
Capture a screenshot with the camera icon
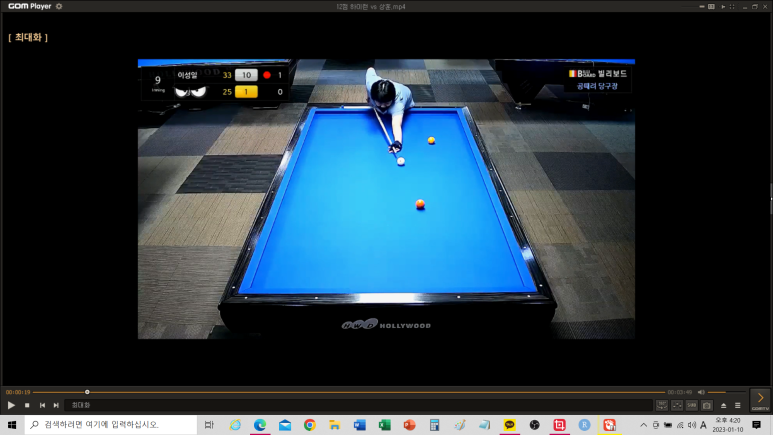707,405
